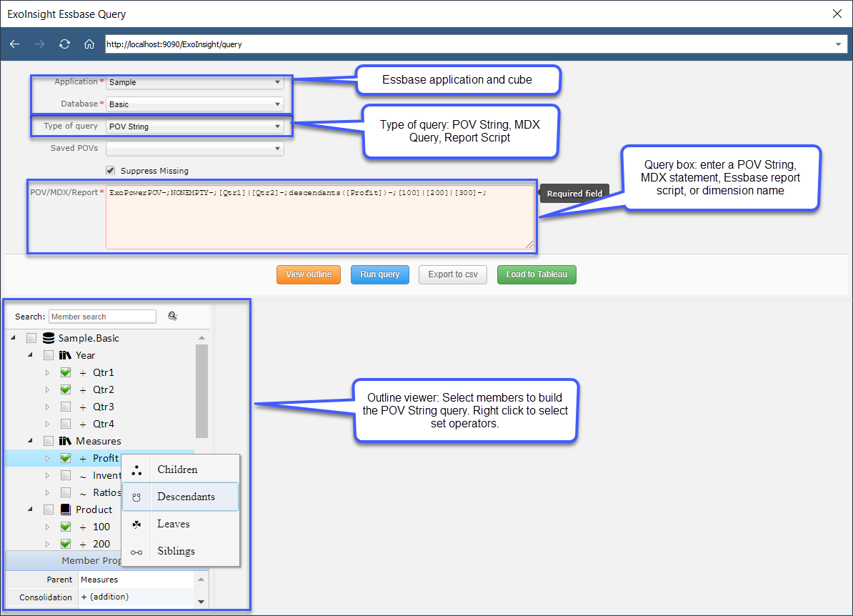The width and height of the screenshot is (853, 616).
Task: Uncheck the 100 product checkbox
Action: [66, 527]
